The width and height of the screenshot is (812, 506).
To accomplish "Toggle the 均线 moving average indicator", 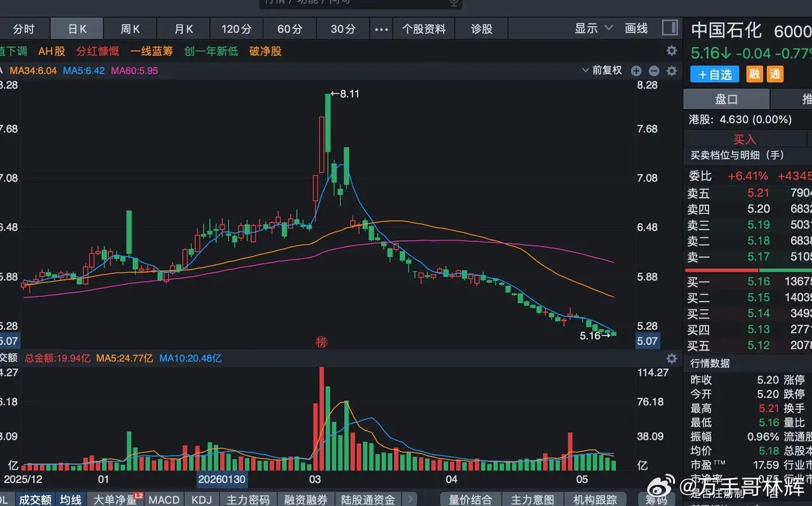I will click(x=70, y=500).
